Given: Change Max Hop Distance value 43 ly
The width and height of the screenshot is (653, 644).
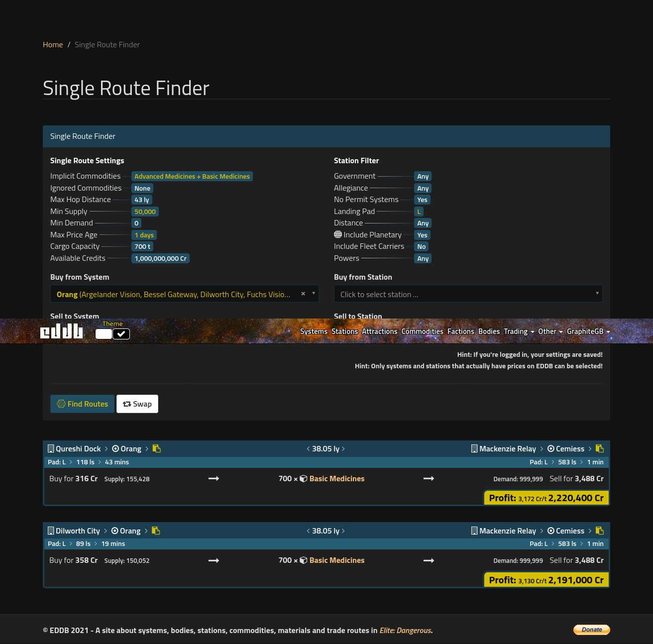Looking at the screenshot, I should [142, 200].
